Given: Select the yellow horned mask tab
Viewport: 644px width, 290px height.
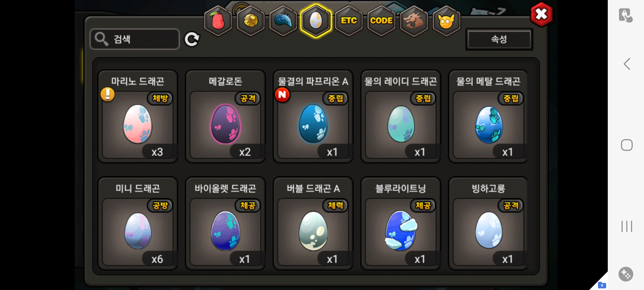Looking at the screenshot, I should 447,21.
